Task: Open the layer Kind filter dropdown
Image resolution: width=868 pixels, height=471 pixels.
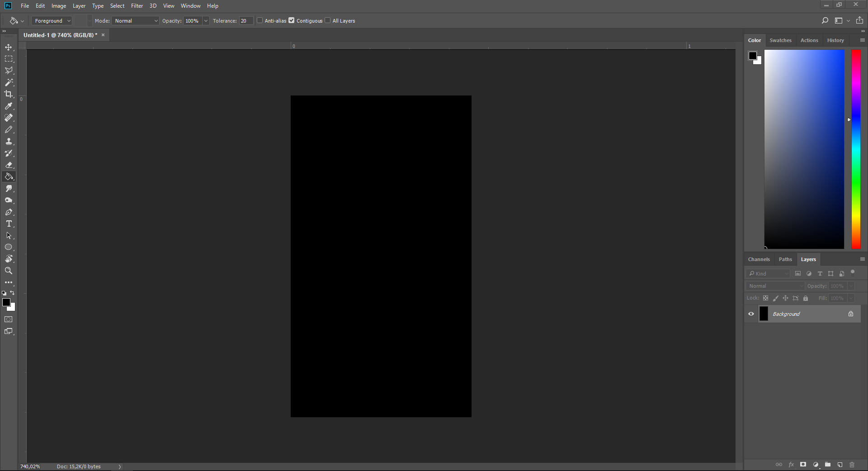Action: 768,274
